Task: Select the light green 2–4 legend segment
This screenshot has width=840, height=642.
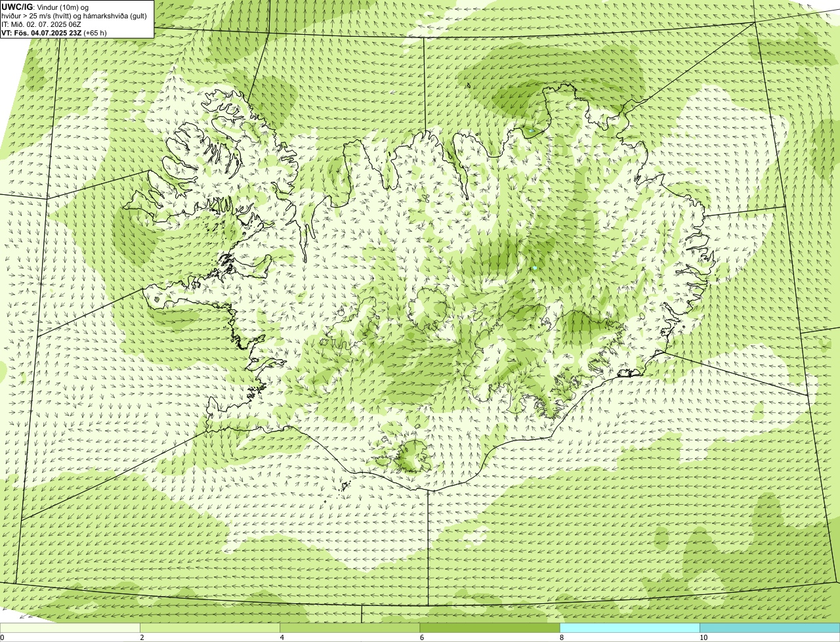Action: [x=210, y=628]
